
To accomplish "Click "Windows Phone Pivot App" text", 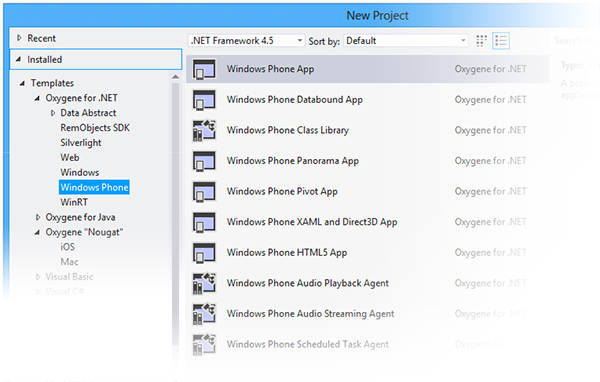I will (282, 192).
